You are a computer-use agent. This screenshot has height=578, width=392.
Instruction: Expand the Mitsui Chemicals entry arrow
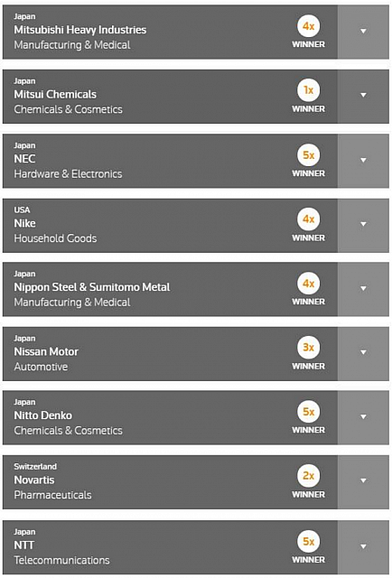pyautogui.click(x=363, y=96)
